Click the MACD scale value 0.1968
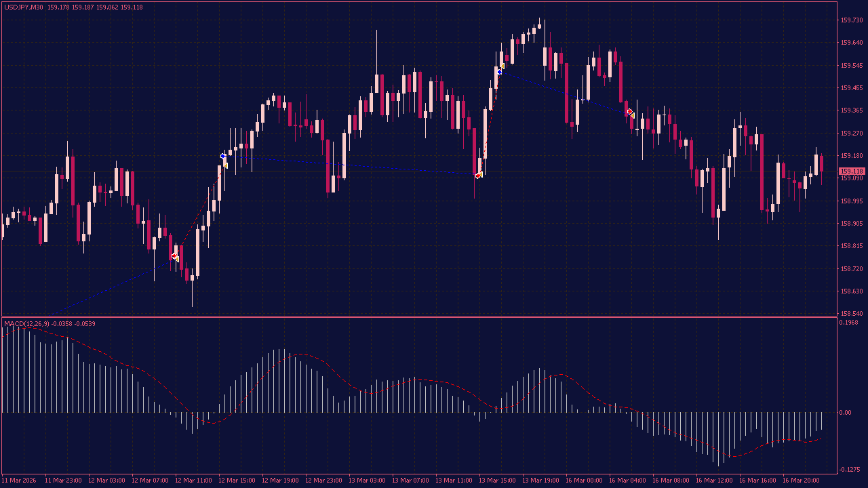This screenshot has height=488, width=868. coord(849,323)
